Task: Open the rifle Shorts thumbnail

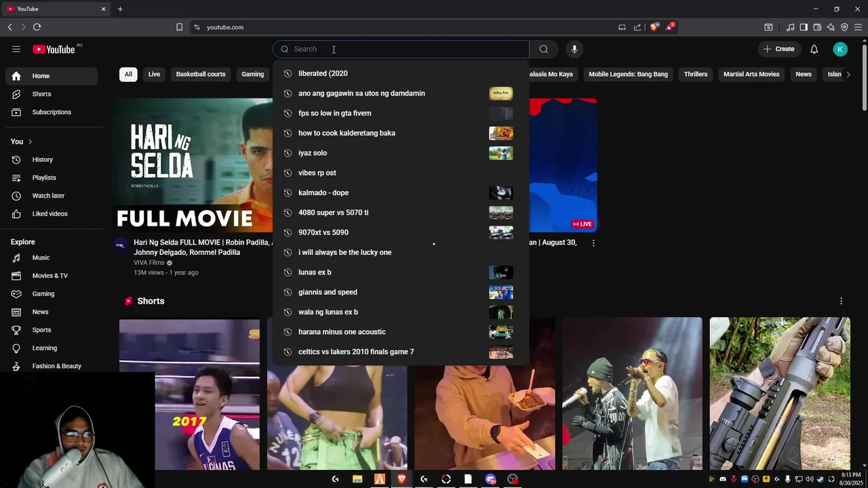Action: pyautogui.click(x=780, y=393)
